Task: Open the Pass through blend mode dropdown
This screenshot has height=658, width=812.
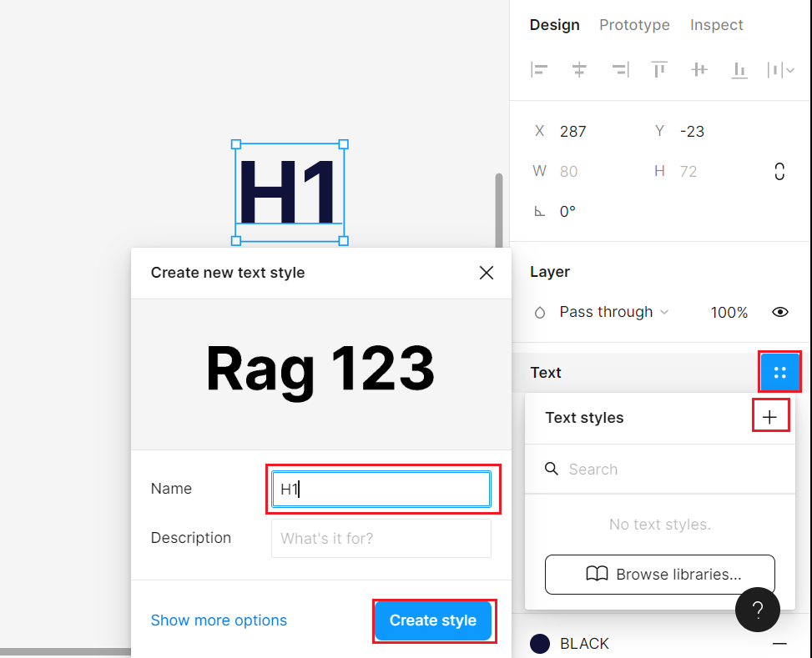Action: (613, 312)
